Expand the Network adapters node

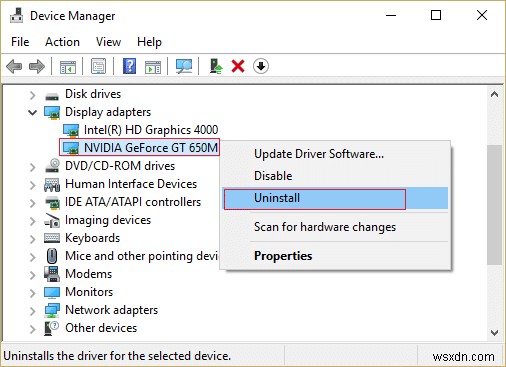(x=32, y=311)
